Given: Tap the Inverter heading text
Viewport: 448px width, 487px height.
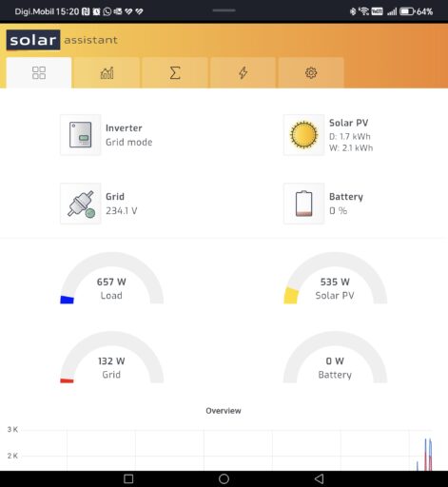Looking at the screenshot, I should click(124, 128).
